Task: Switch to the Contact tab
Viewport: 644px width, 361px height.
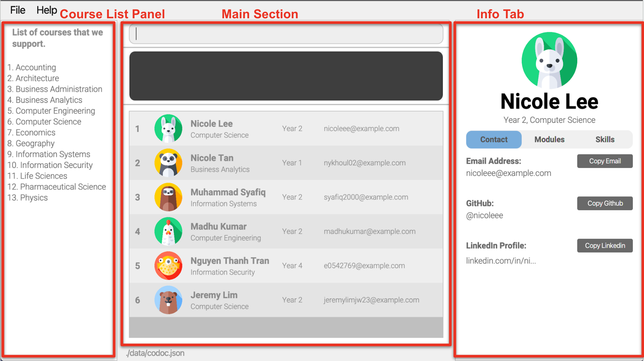Action: point(494,139)
